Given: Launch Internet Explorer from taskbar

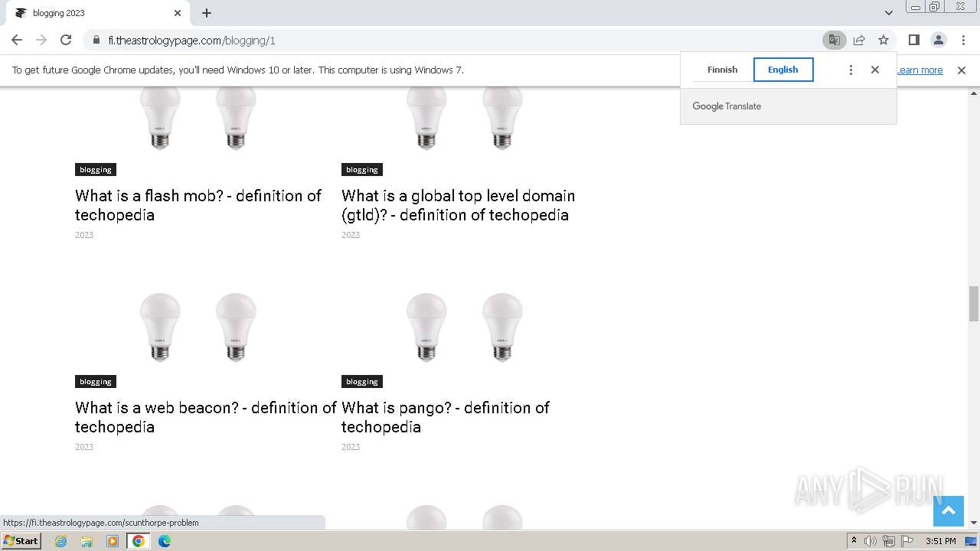Looking at the screenshot, I should click(x=60, y=541).
